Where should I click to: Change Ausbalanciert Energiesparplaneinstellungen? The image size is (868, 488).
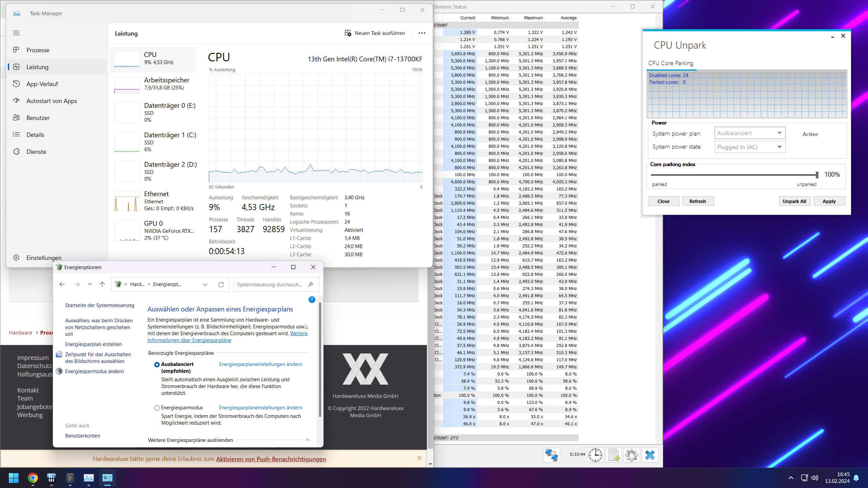[x=260, y=364]
